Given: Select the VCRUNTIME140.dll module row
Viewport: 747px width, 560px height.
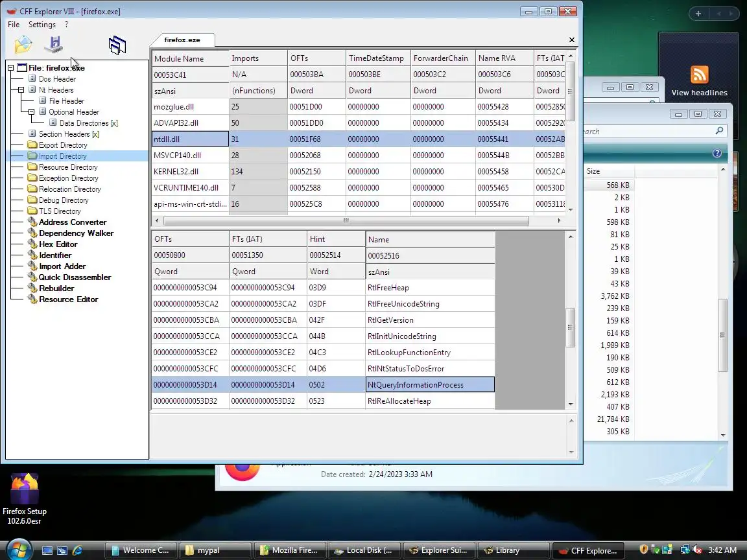Looking at the screenshot, I should pos(357,187).
